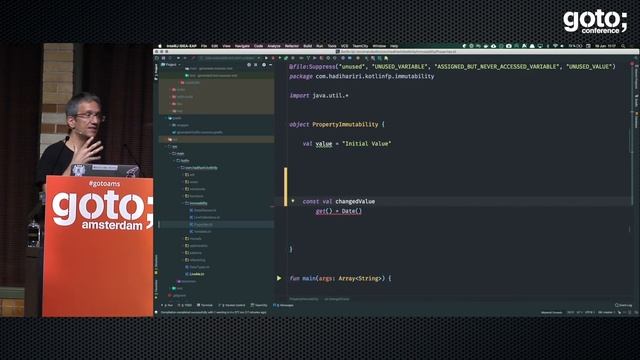Open the Tools menu

[332, 46]
